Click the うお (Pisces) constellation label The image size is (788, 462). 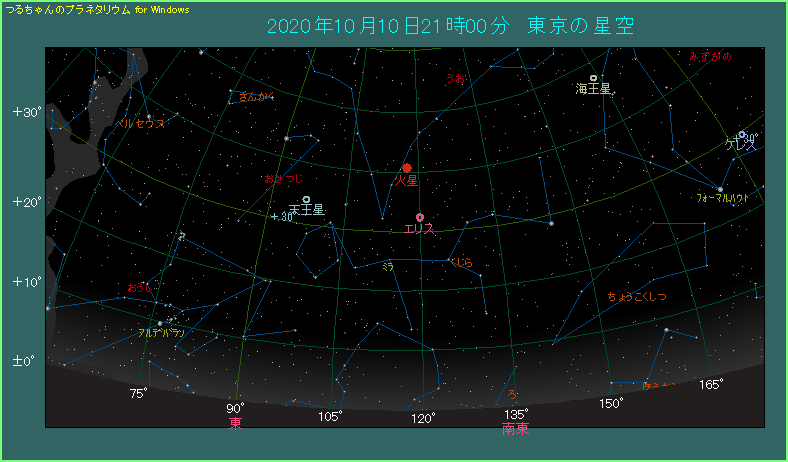pyautogui.click(x=455, y=77)
